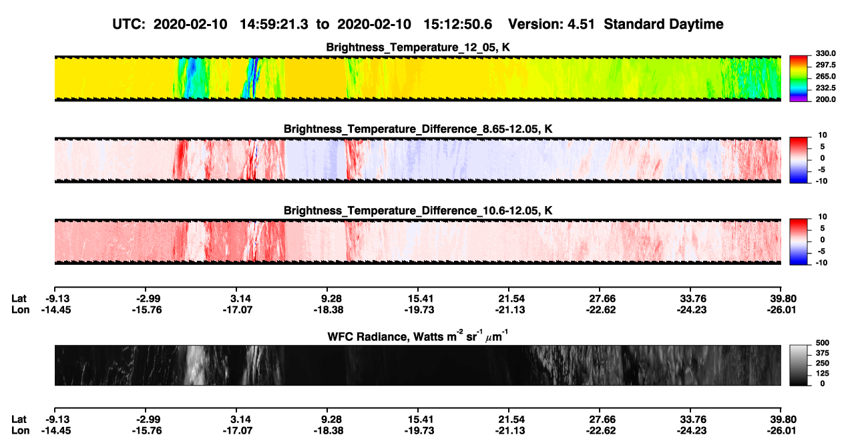
Task: Click the Brightness_Temperature_Difference_10.6-12.05 title
Action: click(419, 210)
